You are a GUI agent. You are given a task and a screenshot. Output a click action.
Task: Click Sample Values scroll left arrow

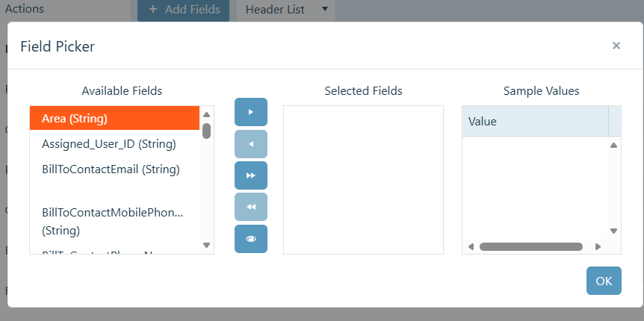[x=471, y=246]
